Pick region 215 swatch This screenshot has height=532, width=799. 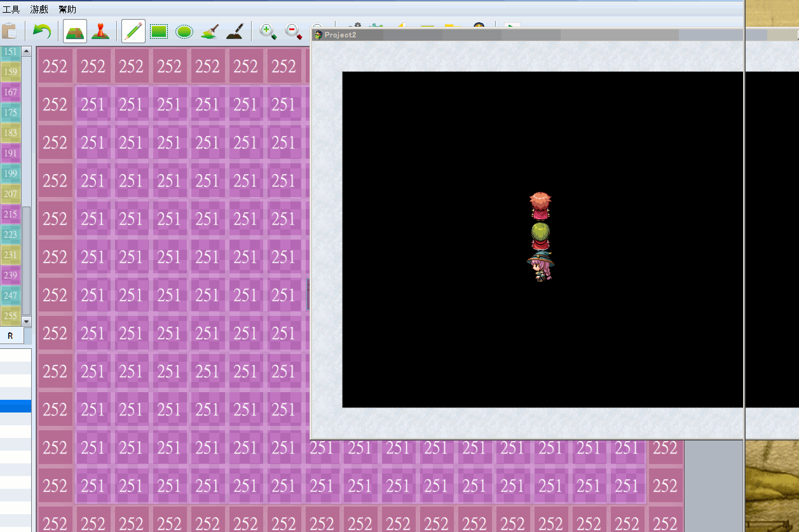coord(10,214)
